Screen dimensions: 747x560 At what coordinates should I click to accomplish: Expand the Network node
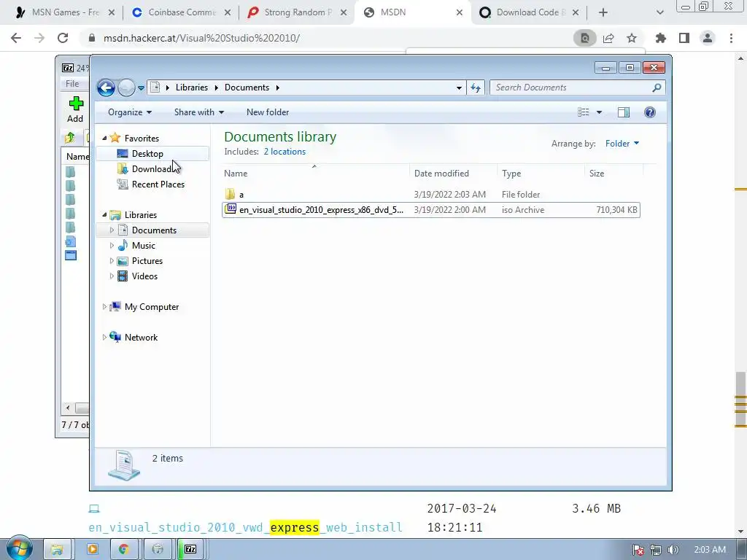[104, 337]
